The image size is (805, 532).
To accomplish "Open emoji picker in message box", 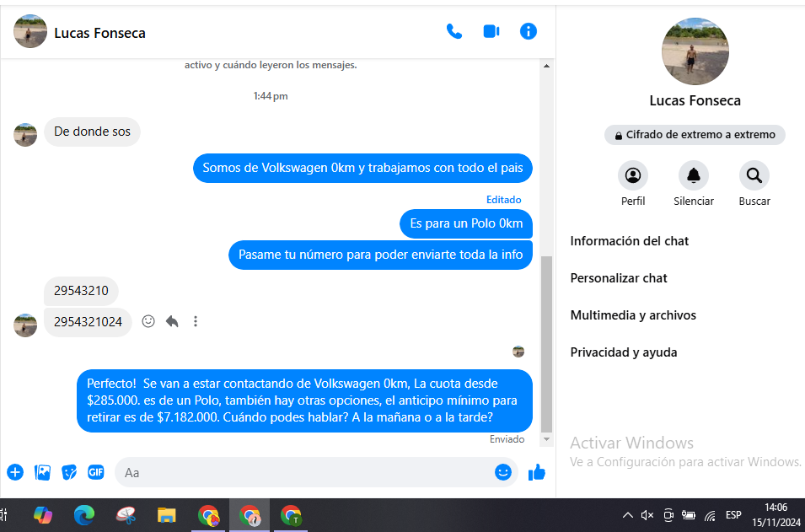I will pyautogui.click(x=503, y=472).
